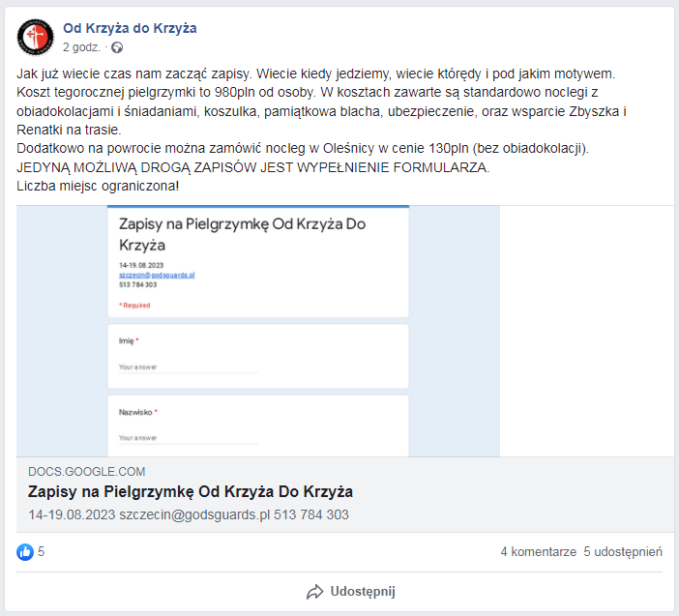679x616 pixels.
Task: Show who reacted via the count 5
Action: (x=42, y=552)
